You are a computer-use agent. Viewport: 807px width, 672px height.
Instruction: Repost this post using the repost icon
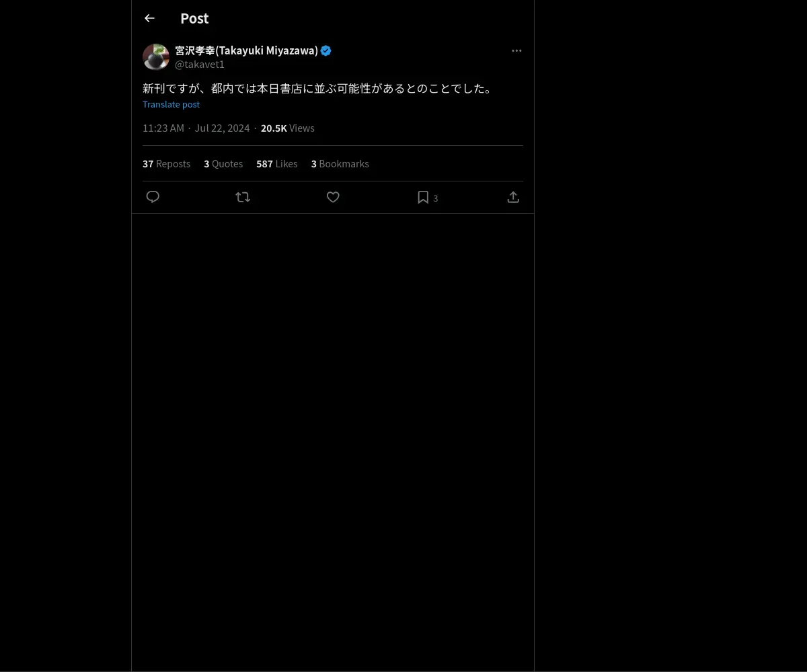coord(243,197)
